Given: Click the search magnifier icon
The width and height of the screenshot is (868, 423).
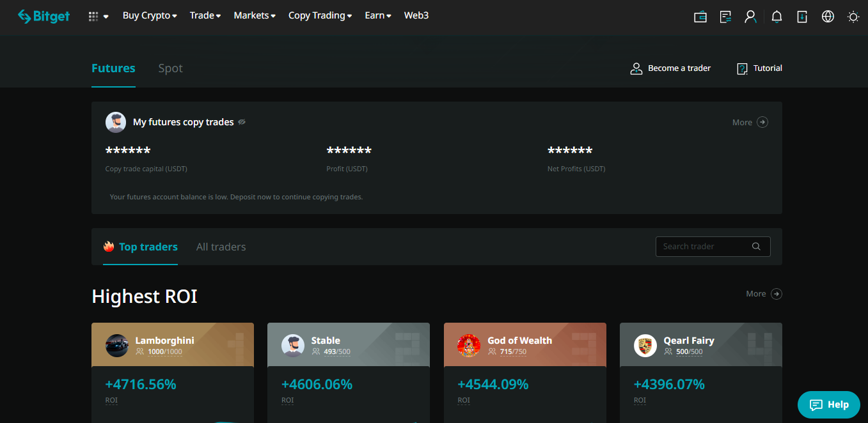Looking at the screenshot, I should click(756, 247).
